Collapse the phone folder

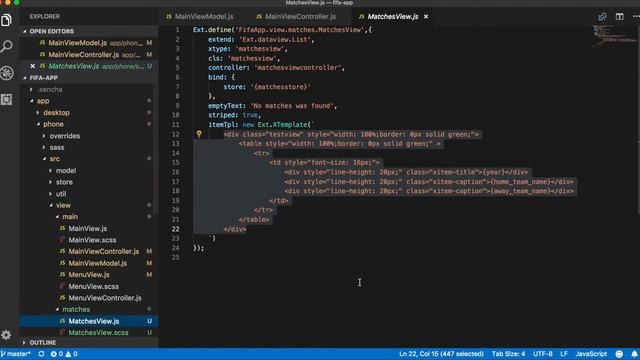[x=53, y=124]
